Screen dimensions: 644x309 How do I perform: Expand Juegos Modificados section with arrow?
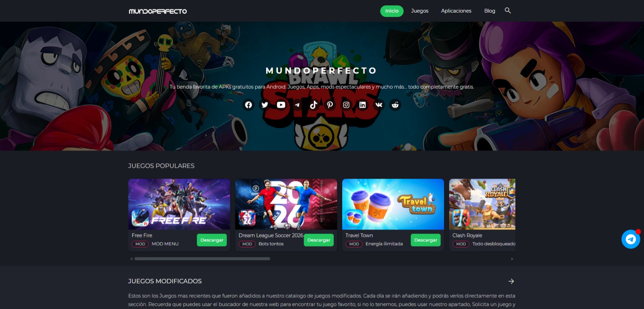tap(511, 281)
